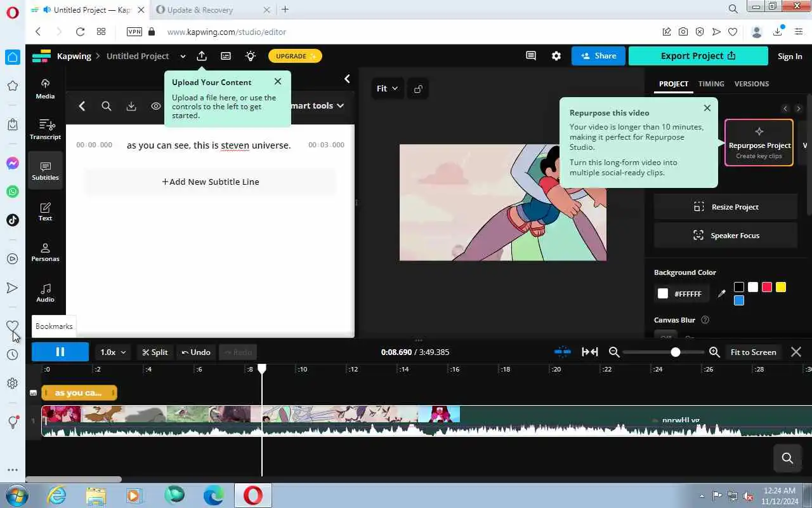Click the upload icon beside project title

coord(202,56)
